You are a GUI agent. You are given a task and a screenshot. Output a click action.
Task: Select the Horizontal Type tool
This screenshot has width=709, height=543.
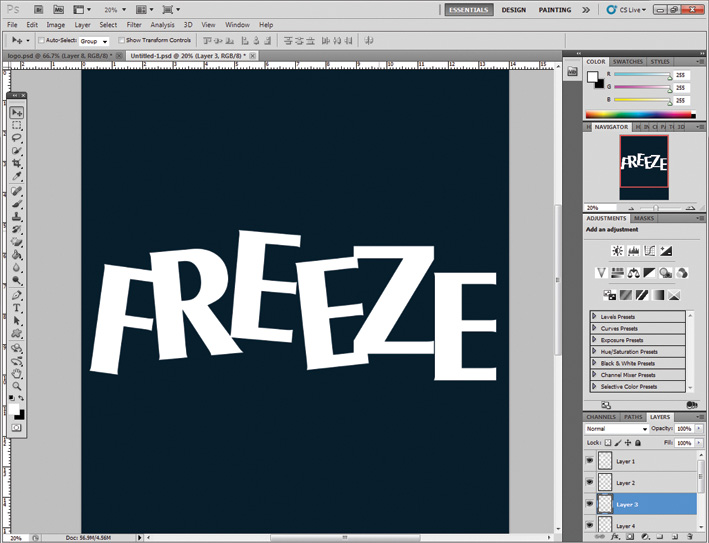[17, 307]
